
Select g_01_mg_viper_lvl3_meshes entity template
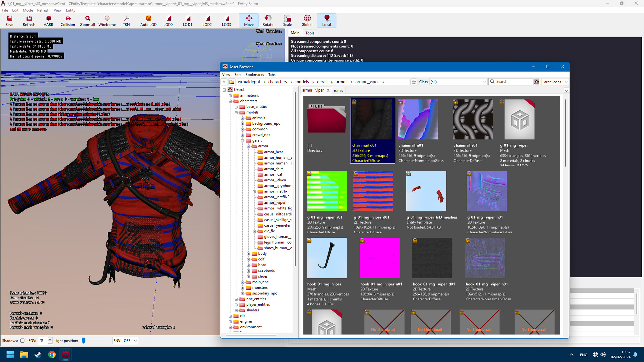coord(426,191)
